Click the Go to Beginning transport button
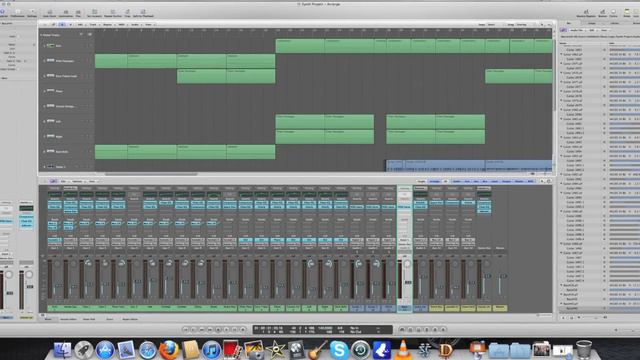Viewport: 640px width, 360px height. click(186, 329)
